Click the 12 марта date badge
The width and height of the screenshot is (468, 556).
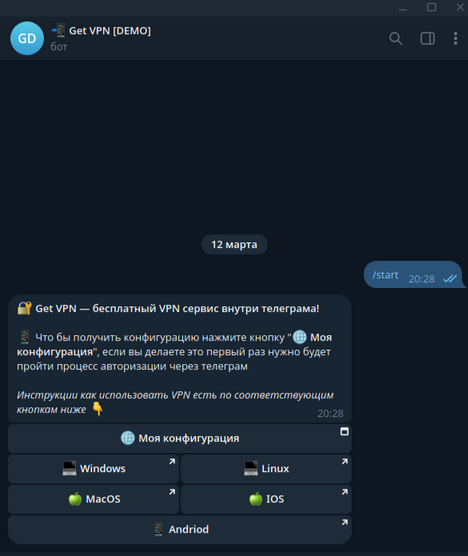pyautogui.click(x=234, y=244)
